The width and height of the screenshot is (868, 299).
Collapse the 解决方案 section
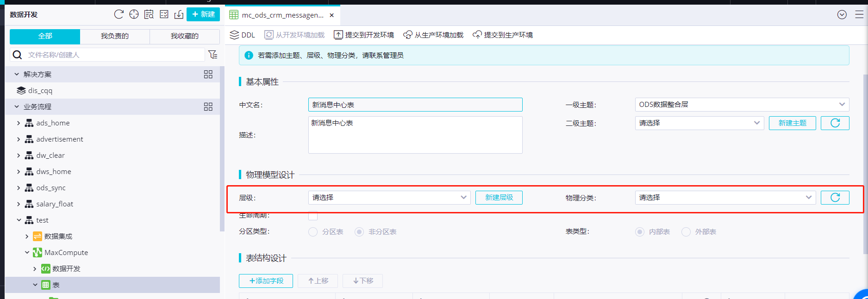pos(17,74)
